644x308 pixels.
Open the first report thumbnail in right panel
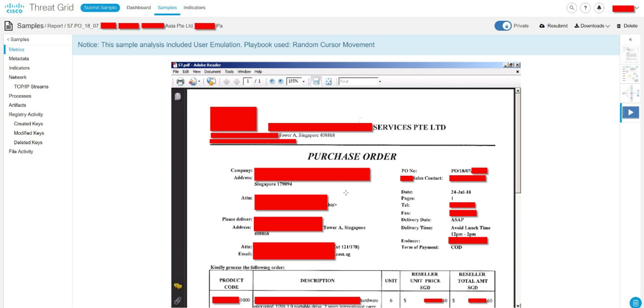click(630, 54)
